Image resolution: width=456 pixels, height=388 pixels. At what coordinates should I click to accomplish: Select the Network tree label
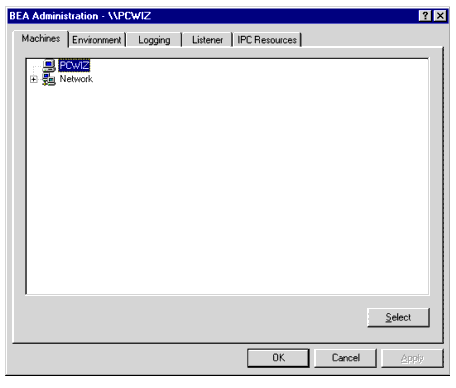[76, 79]
